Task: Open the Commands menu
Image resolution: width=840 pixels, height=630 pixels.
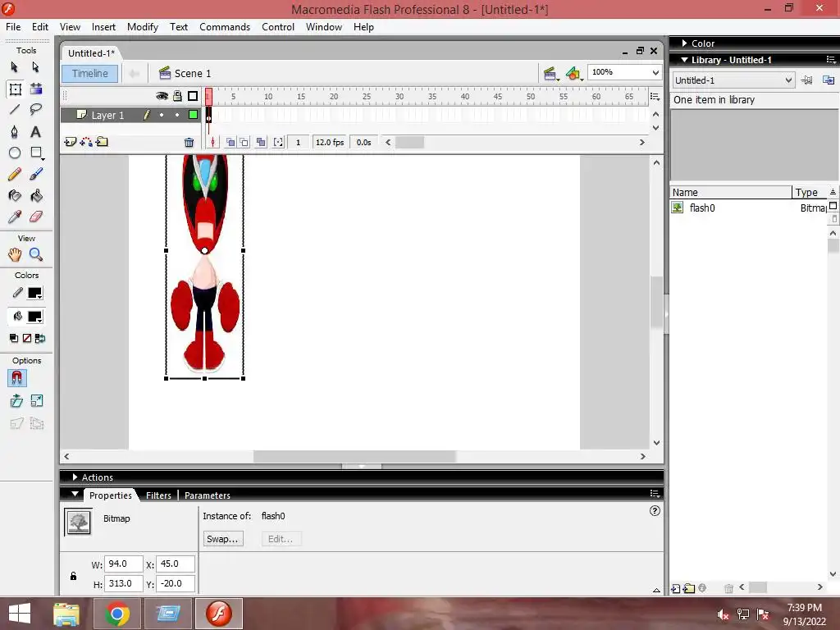Action: click(x=225, y=27)
